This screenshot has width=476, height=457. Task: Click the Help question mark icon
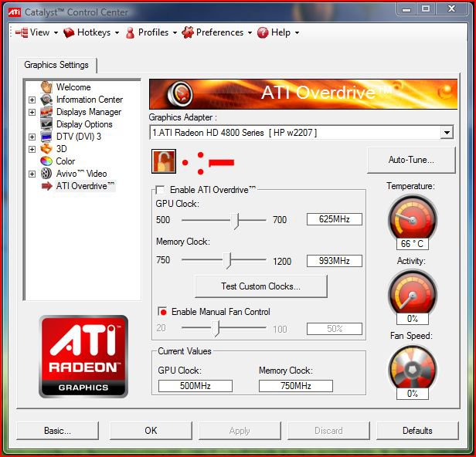click(x=263, y=32)
